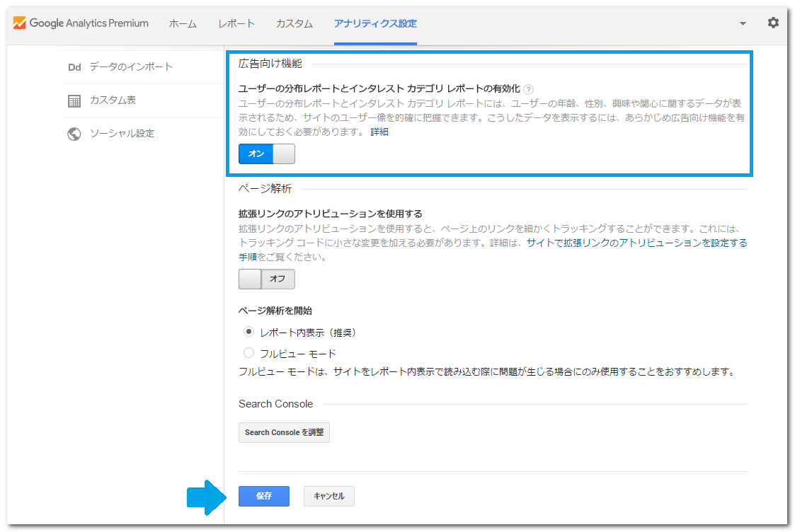Select the レポート内表示（推奨） radio button
This screenshot has height=532, width=795.
pyautogui.click(x=248, y=332)
